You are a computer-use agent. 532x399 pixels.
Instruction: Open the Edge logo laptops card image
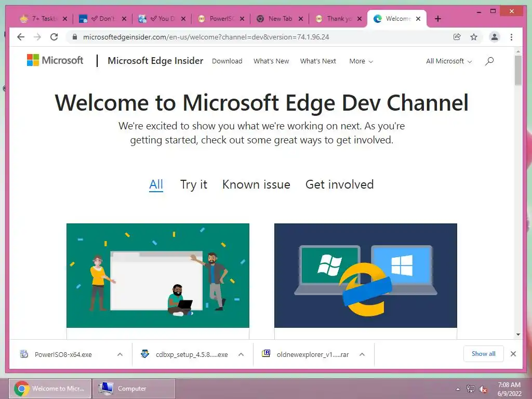[x=365, y=275]
